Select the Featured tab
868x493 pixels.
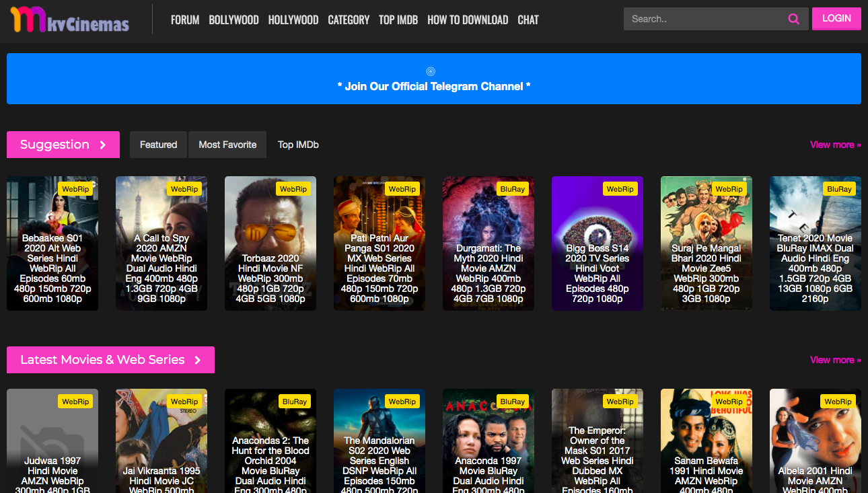(159, 145)
